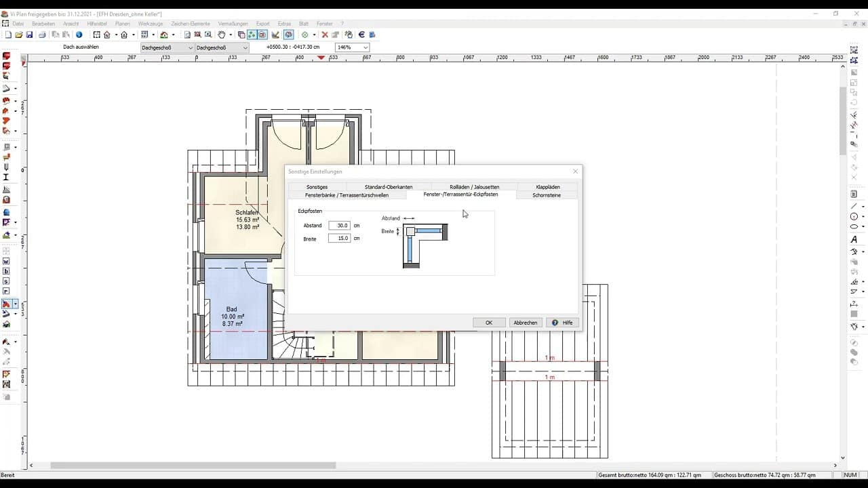
Task: Close the Sonstige Einstellungen dialog
Action: (x=576, y=171)
